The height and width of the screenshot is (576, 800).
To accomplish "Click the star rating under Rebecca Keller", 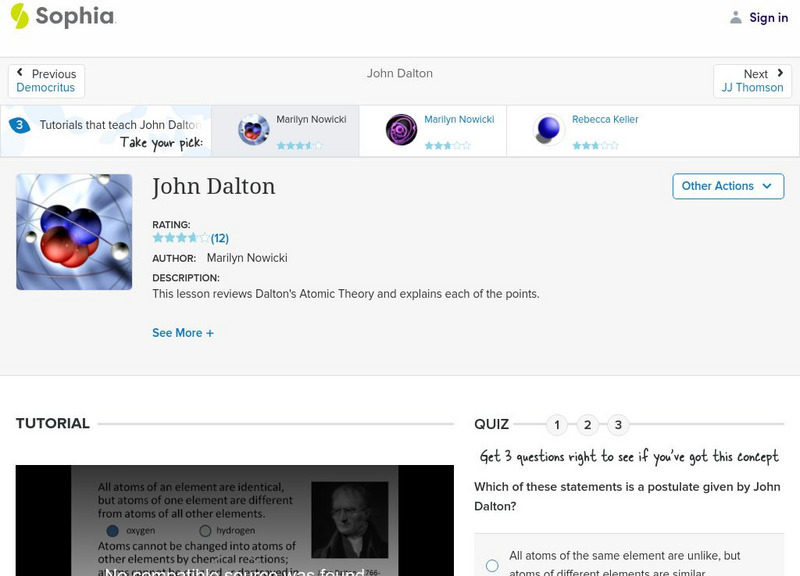I will 595,145.
